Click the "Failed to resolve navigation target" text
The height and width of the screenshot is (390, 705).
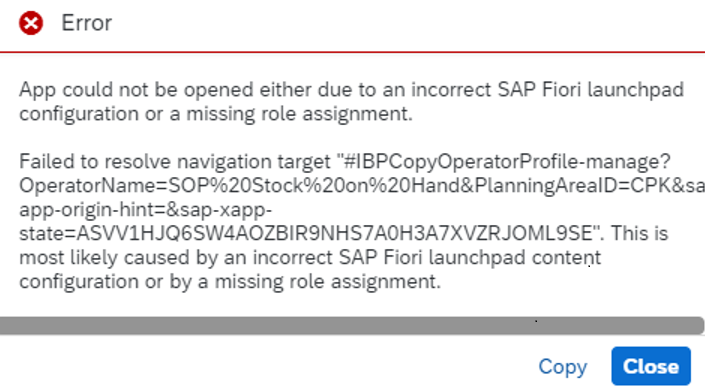pyautogui.click(x=175, y=161)
